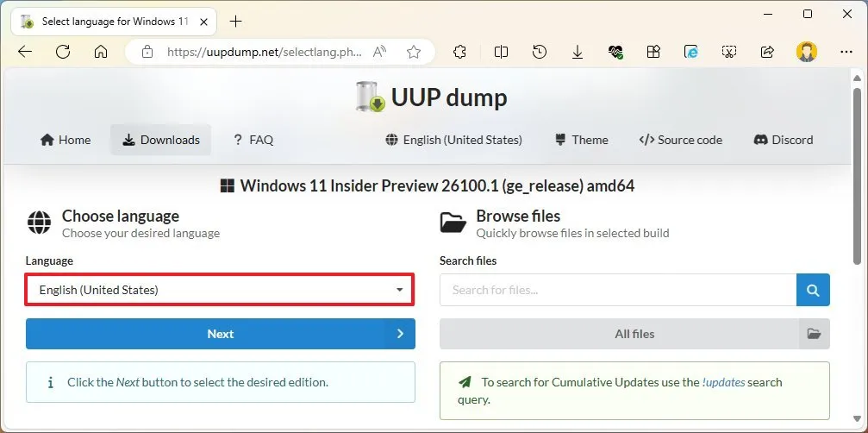Click the Browse files heading
This screenshot has width=868, height=433.
coord(518,216)
